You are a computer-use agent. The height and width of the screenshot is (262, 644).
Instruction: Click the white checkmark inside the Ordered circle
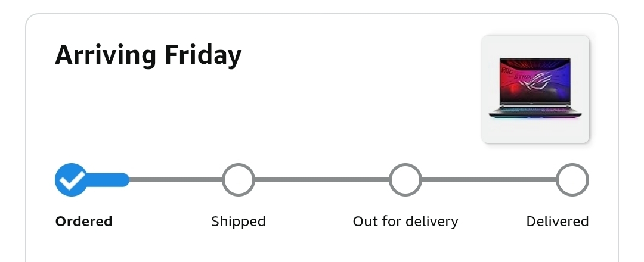73,179
